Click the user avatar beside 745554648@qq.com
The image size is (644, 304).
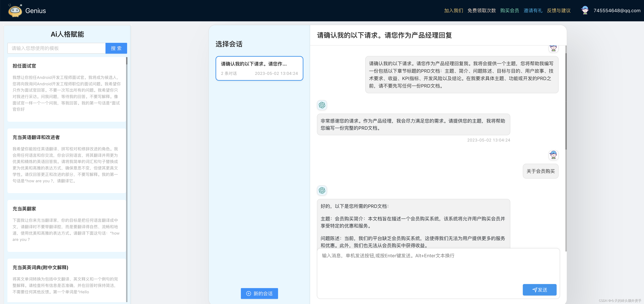(x=585, y=10)
